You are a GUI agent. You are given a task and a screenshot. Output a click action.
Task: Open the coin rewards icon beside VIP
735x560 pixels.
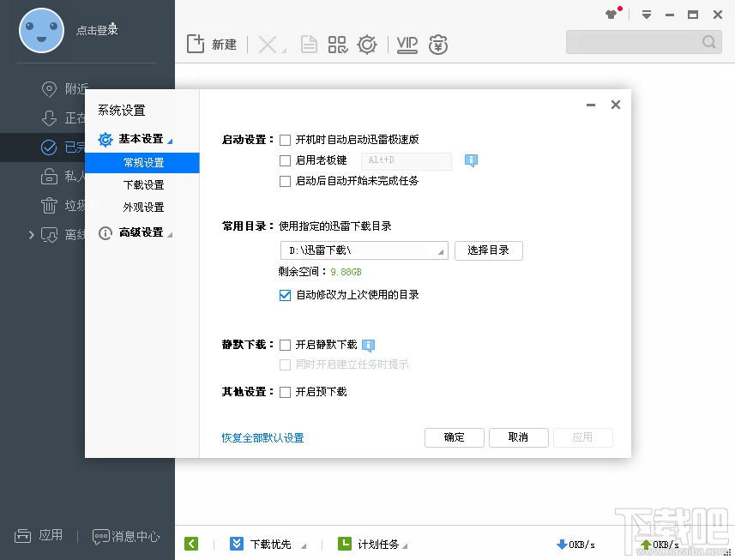(x=438, y=44)
